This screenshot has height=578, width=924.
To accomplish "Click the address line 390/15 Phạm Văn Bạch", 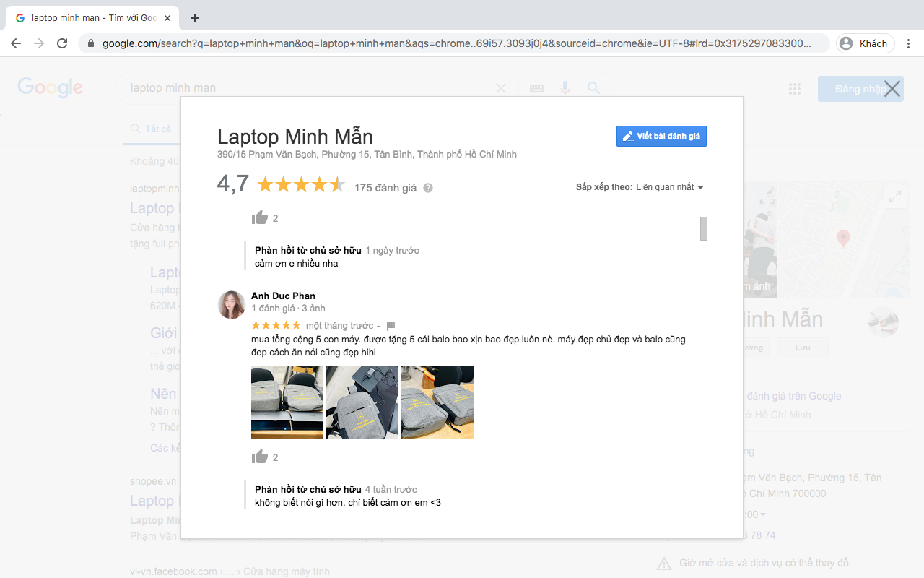I will [367, 155].
